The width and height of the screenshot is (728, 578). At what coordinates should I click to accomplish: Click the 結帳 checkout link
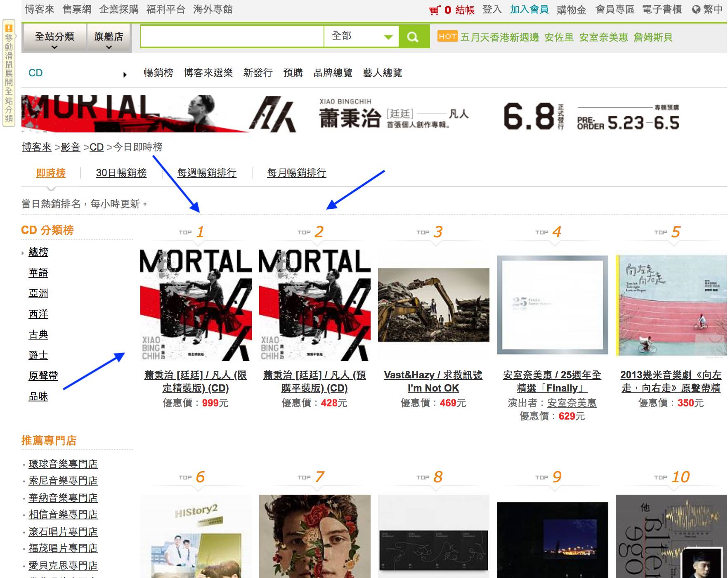pos(465,10)
